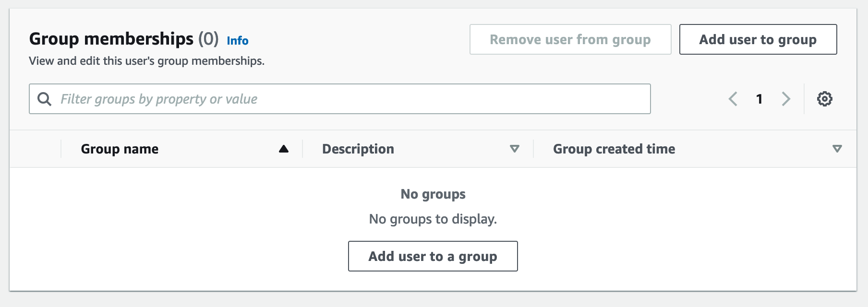Image resolution: width=868 pixels, height=307 pixels.
Task: Sort by Description column arrow
Action: [515, 149]
